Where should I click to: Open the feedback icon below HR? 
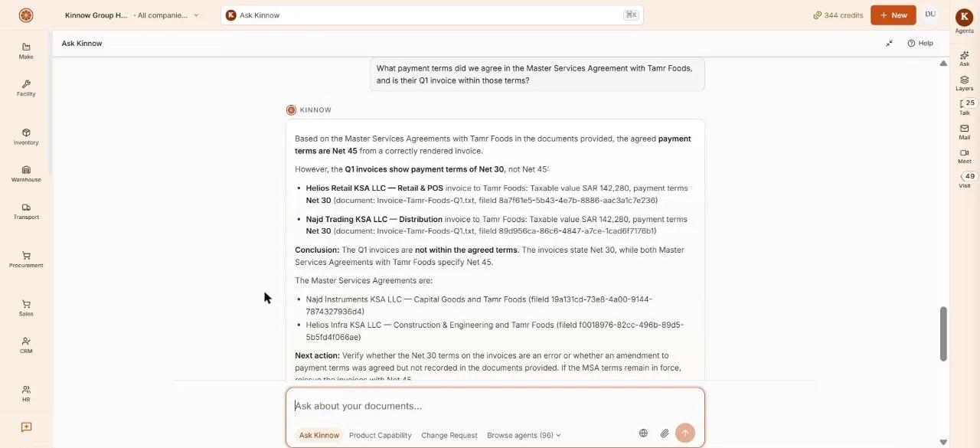[26, 427]
